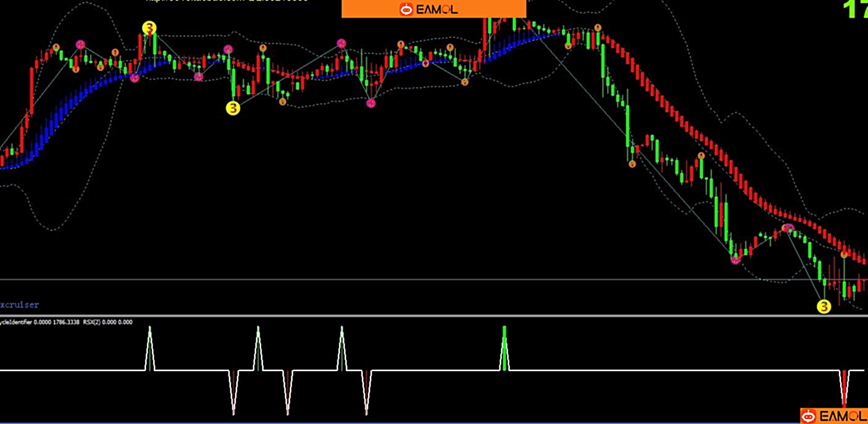Click the divider between chart and indicator panel
The height and width of the screenshot is (424, 868).
[x=431, y=316]
